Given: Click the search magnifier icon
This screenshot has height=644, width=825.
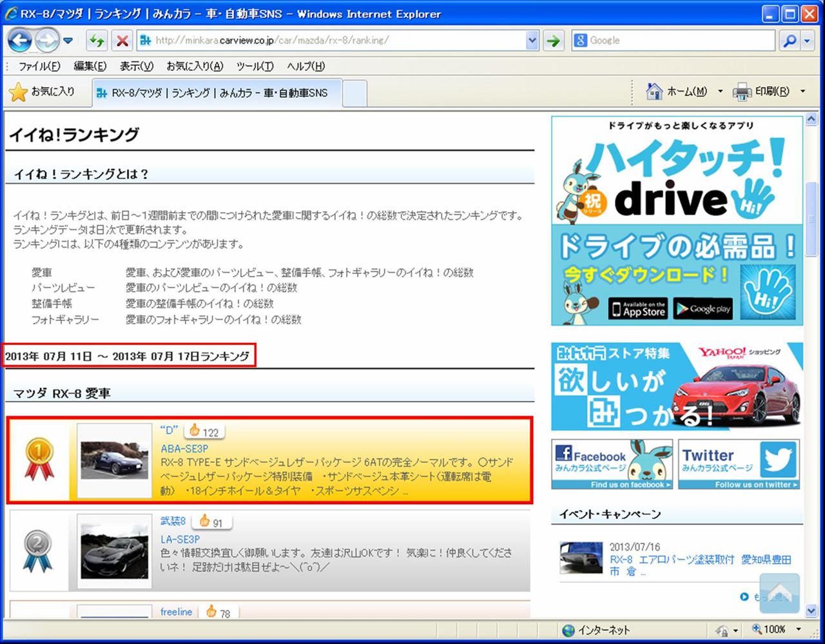Looking at the screenshot, I should click(x=790, y=41).
